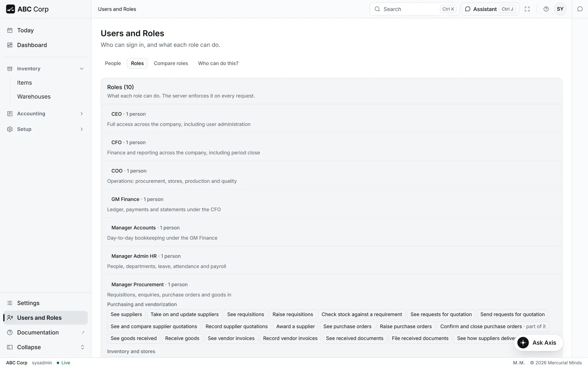The image size is (588, 368).
Task: Click Raise purchase orders chip
Action: (406, 326)
